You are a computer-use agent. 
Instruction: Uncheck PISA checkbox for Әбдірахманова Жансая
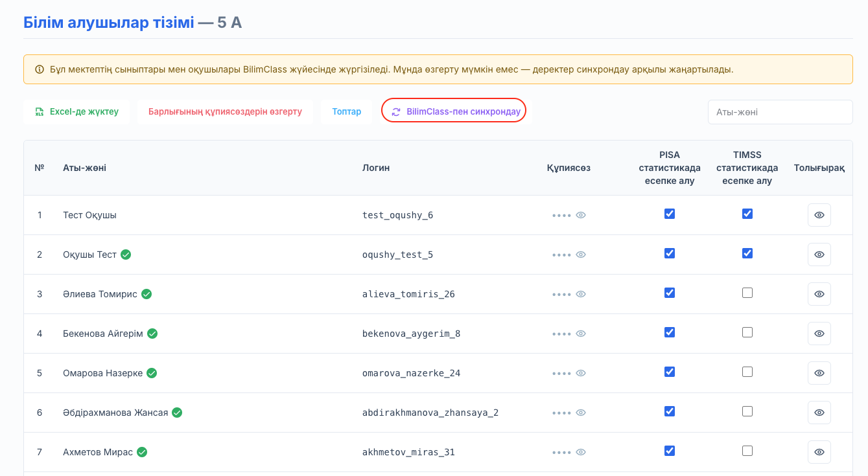pos(670,411)
